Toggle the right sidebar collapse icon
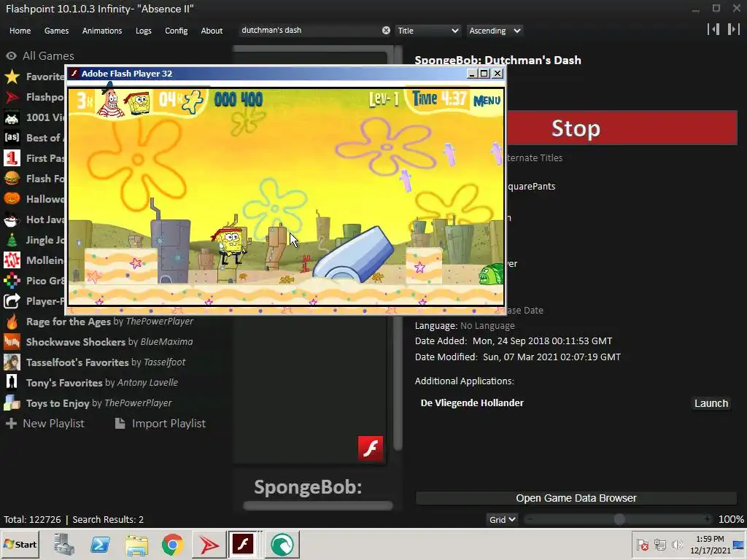 (x=734, y=29)
